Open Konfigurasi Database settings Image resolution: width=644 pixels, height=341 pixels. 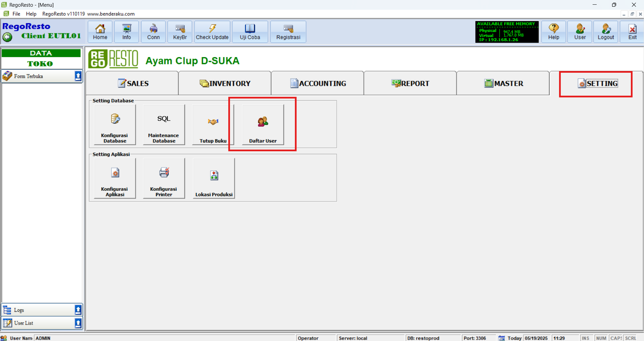(115, 125)
